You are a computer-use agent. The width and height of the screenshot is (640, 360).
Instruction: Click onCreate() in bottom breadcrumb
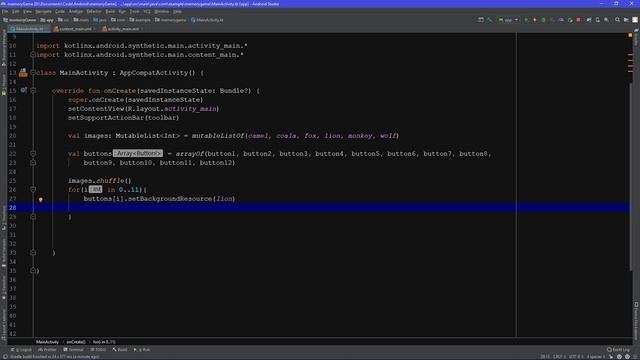[x=76, y=342]
